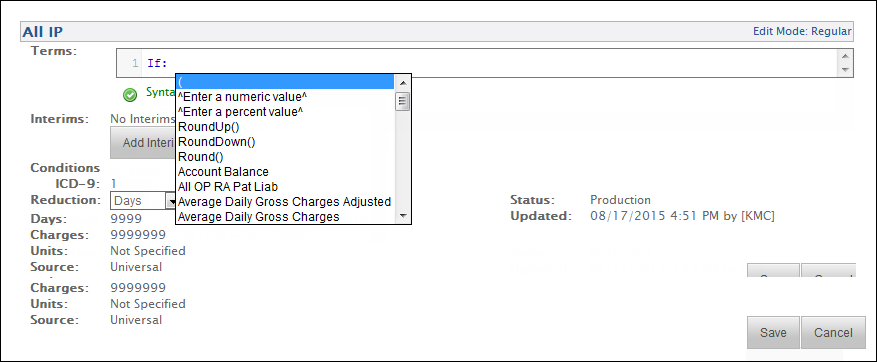Select Average Daily Gross Charges entry
The image size is (877, 362).
[285, 217]
